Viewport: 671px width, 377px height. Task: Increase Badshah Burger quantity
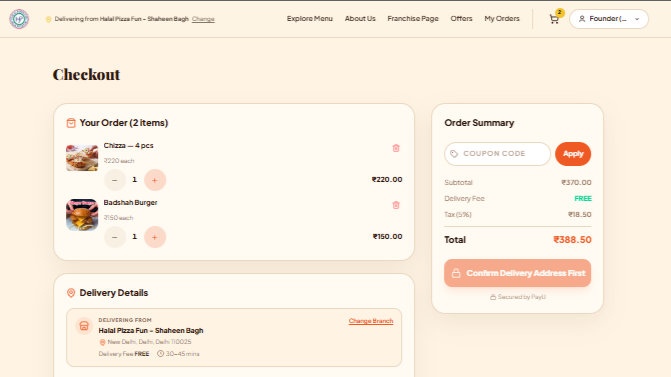[155, 237]
